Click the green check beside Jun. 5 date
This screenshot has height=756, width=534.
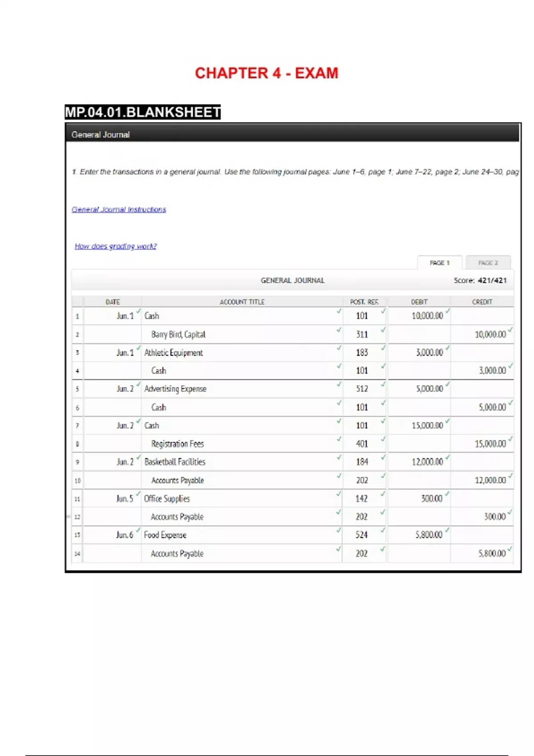(138, 494)
